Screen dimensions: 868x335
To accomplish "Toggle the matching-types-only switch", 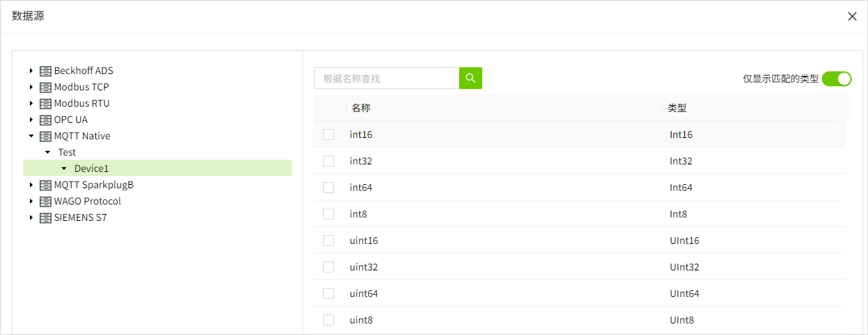I will coord(837,79).
